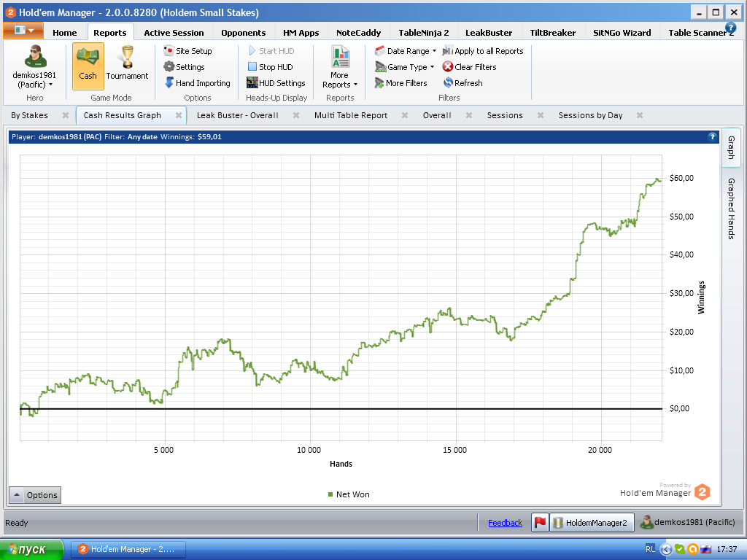Screen dimensions: 747x560
Task: Click the 17:37 system clock
Action: [727, 549]
